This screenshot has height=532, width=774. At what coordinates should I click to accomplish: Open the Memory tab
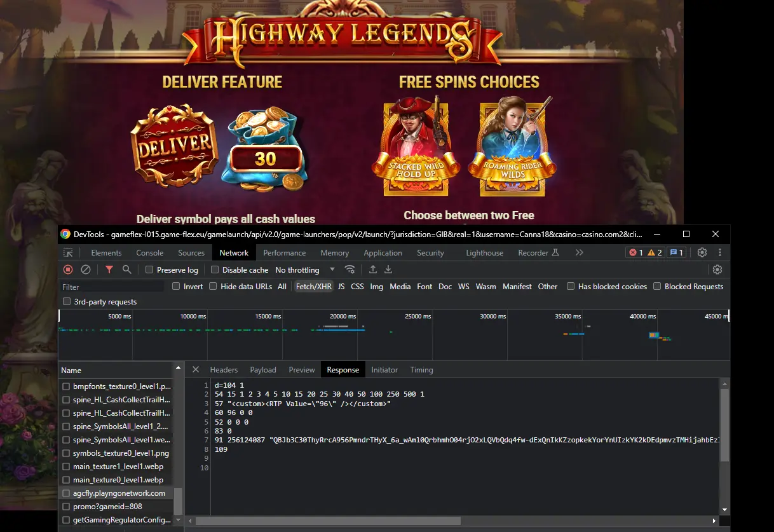tap(335, 253)
